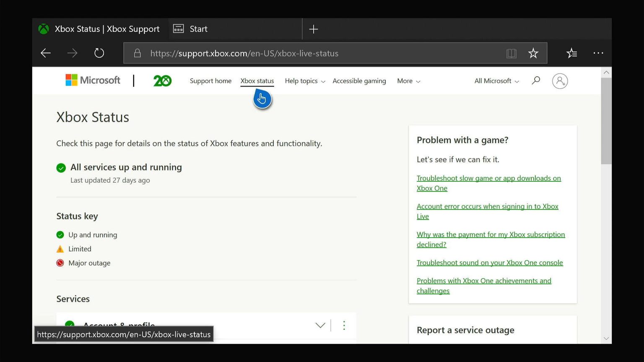Click the refresh page icon
Viewport: 644px width, 362px height.
[x=99, y=53]
